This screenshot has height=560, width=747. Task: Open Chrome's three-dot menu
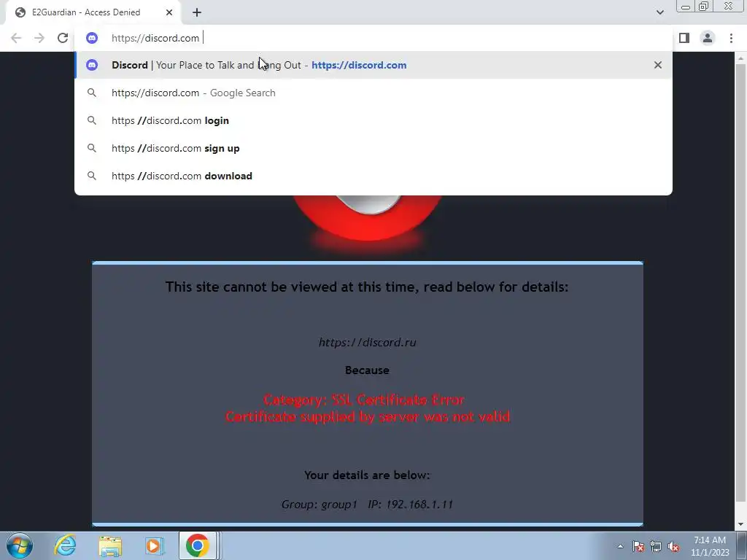point(731,38)
